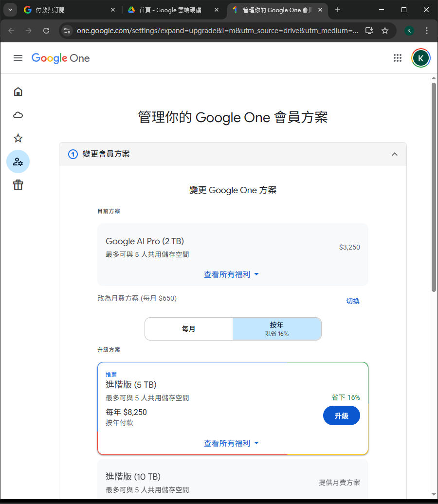Screen dimensions: 438x504
Task: Open the Storage cloud icon in sidebar
Action: point(18,115)
